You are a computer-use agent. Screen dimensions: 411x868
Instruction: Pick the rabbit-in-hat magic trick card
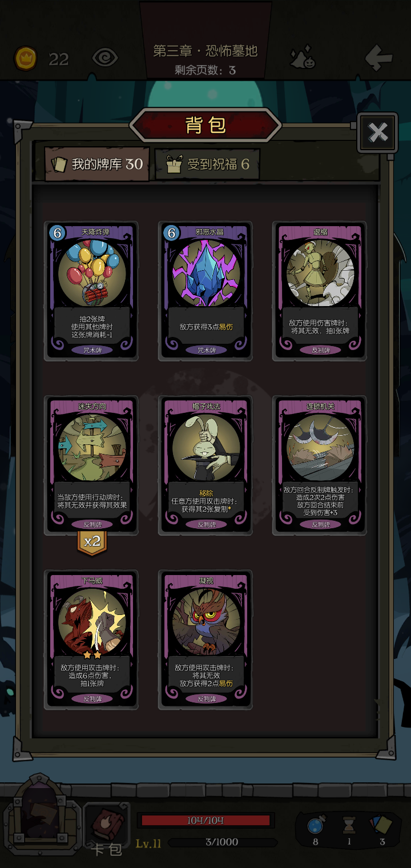click(x=205, y=465)
